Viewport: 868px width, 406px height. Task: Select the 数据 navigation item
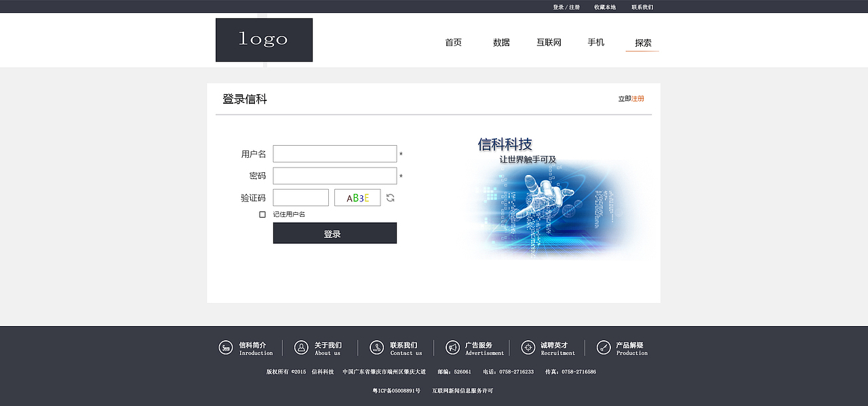click(x=501, y=42)
